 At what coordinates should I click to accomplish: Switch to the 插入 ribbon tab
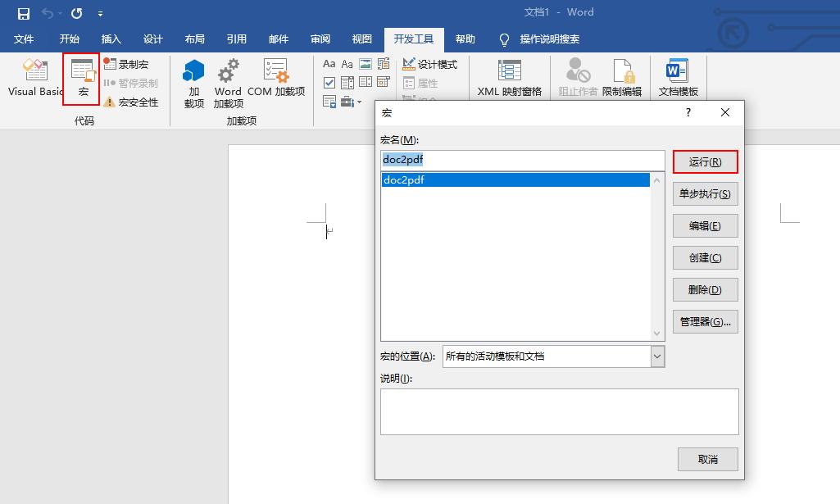tap(111, 39)
